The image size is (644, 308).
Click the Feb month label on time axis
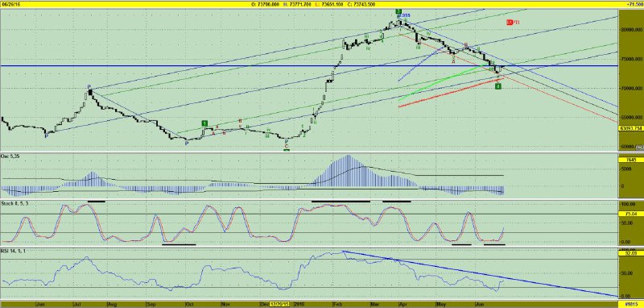coord(337,304)
